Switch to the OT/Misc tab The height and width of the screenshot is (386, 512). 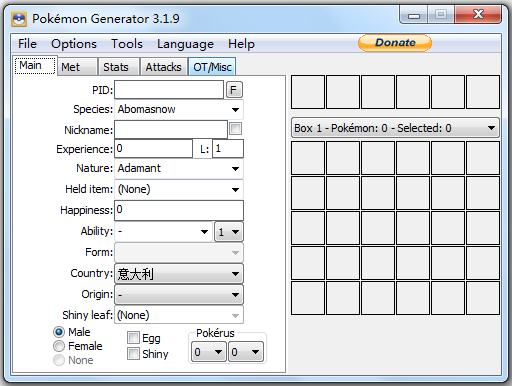[212, 67]
